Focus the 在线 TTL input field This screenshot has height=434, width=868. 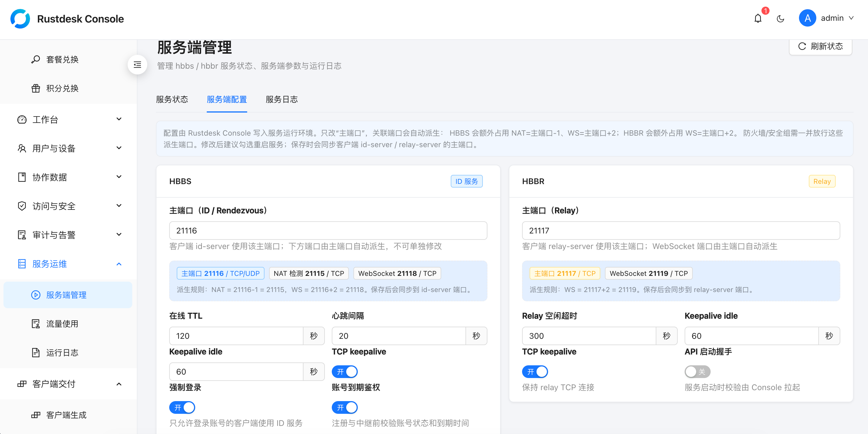(236, 336)
